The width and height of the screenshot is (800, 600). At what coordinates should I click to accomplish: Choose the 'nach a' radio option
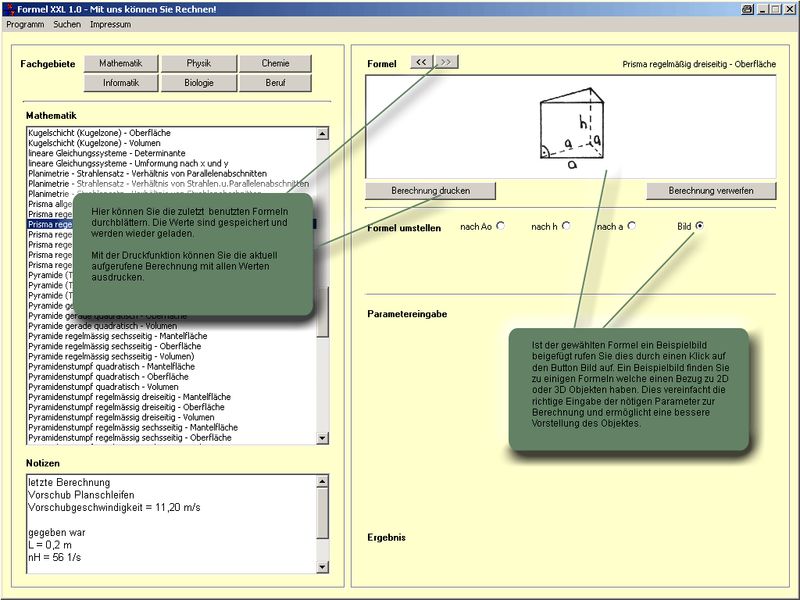coord(632,226)
